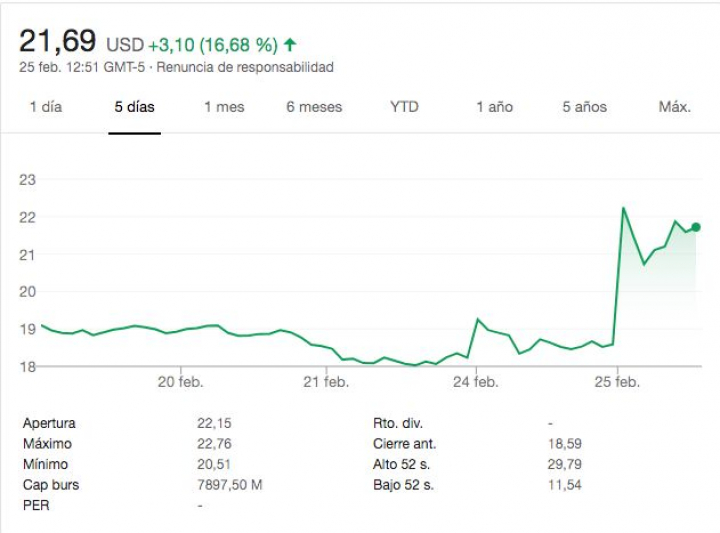Click the green endpoint dot on chart

[696, 227]
